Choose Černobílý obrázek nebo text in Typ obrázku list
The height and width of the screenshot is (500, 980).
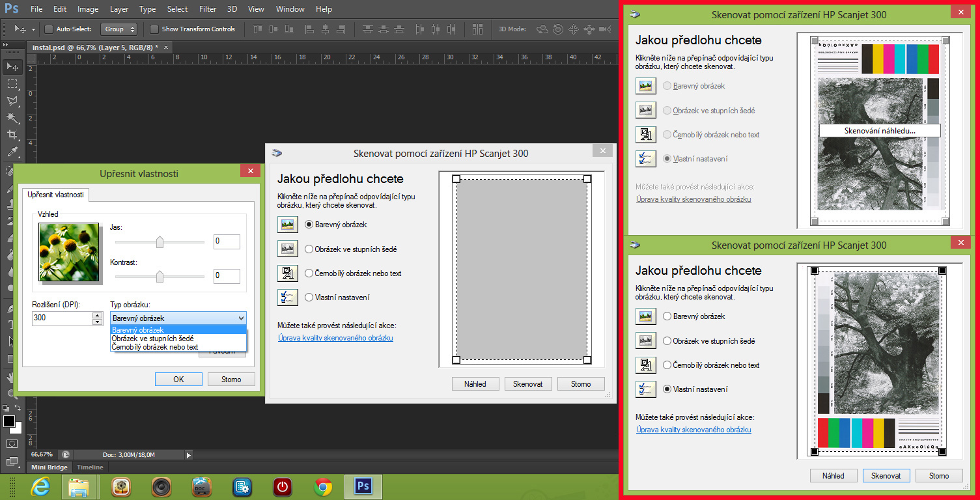point(178,347)
